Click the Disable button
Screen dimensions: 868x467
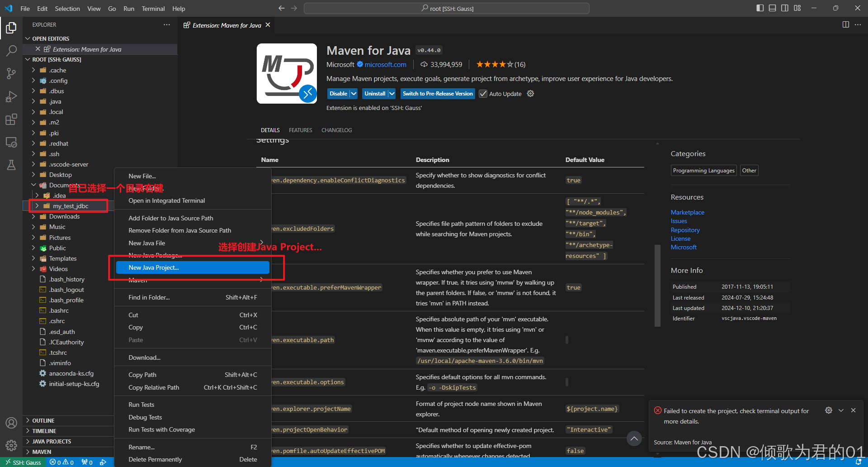(x=338, y=94)
